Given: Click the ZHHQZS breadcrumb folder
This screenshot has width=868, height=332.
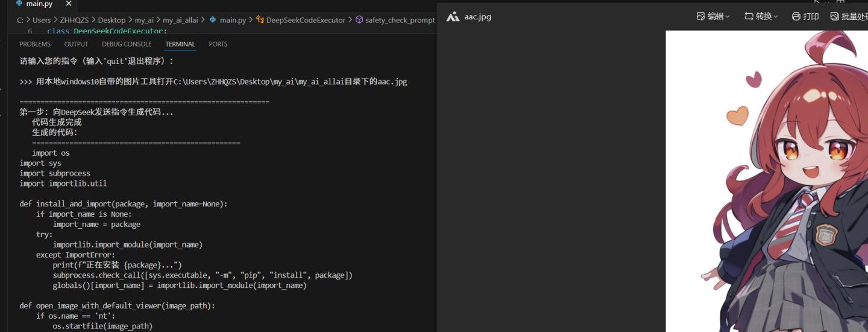Looking at the screenshot, I should point(74,20).
